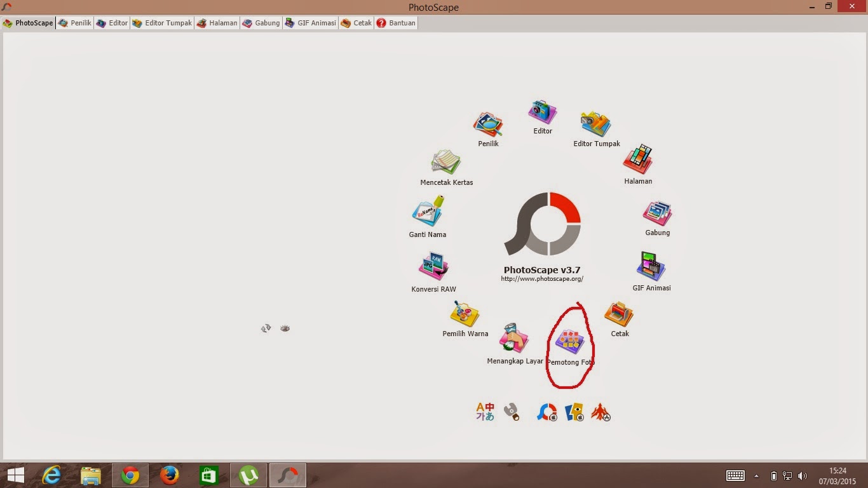Expand the hidden tray icons arrow

coord(756,476)
